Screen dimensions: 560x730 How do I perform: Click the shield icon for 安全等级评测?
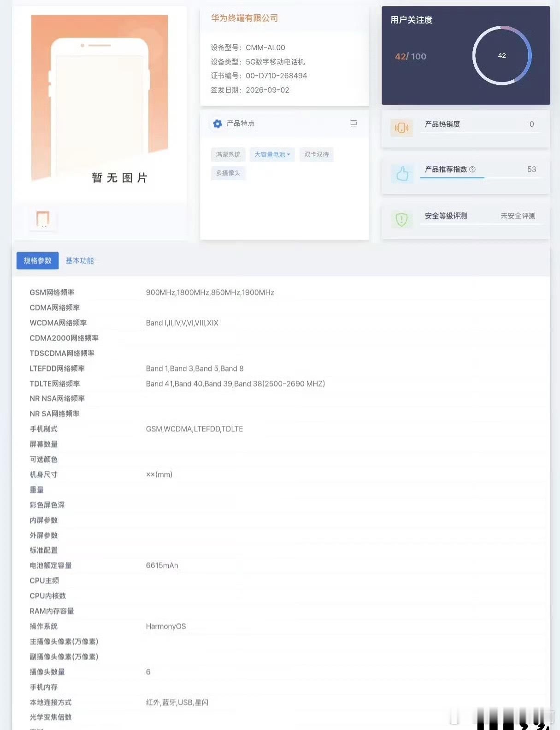pos(401,219)
